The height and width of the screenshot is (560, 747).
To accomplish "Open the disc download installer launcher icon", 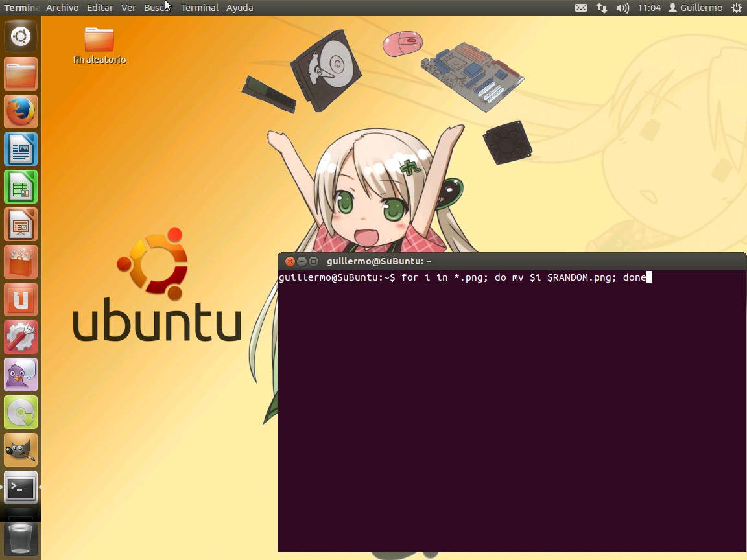I will (21, 412).
